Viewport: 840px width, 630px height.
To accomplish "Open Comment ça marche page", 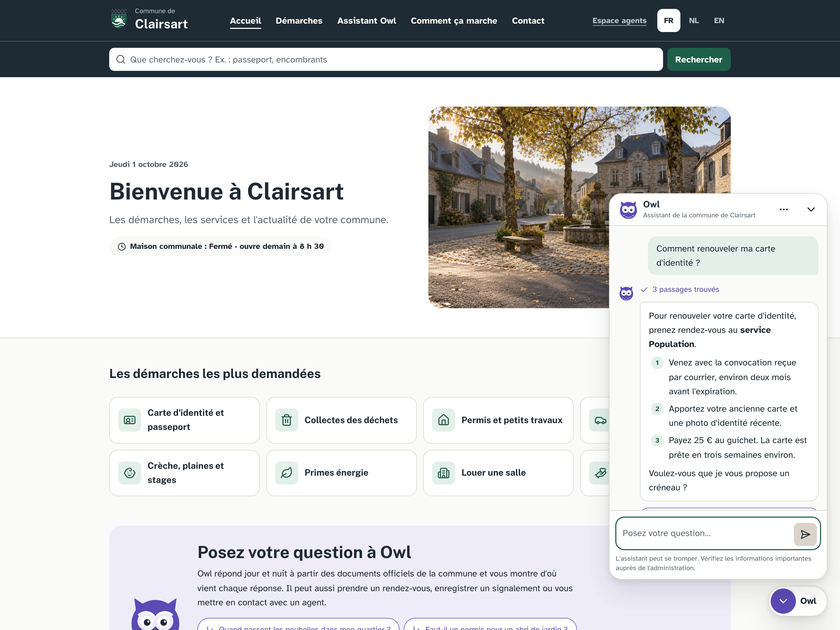I will (454, 21).
